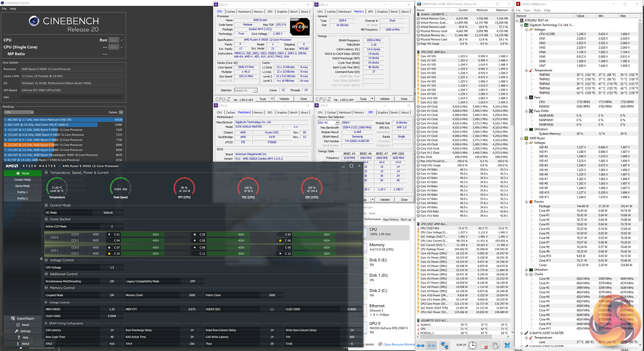Toggle checkbox beside the CPU Run button
This screenshot has width=644, height=351.
pyautogui.click(x=122, y=40)
